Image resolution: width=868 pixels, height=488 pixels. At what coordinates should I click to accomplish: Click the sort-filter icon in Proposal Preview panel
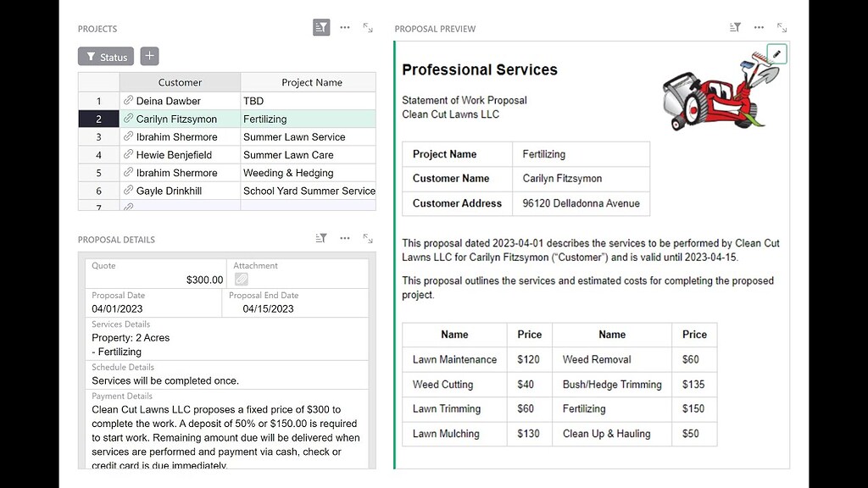[x=734, y=26]
